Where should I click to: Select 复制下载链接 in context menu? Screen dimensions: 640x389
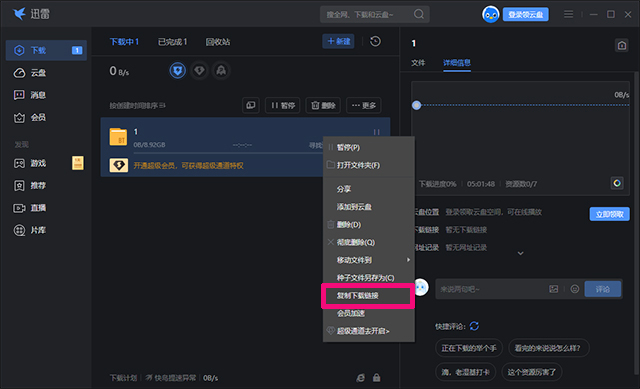coord(369,296)
